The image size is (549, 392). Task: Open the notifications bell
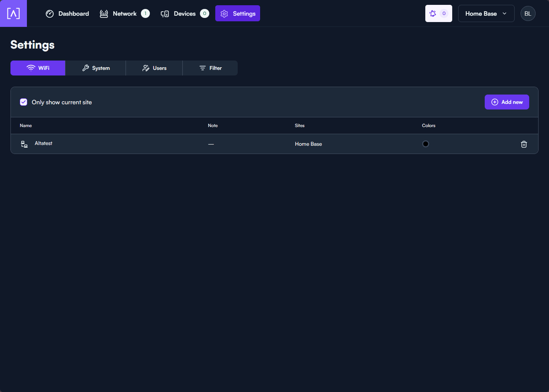point(438,13)
